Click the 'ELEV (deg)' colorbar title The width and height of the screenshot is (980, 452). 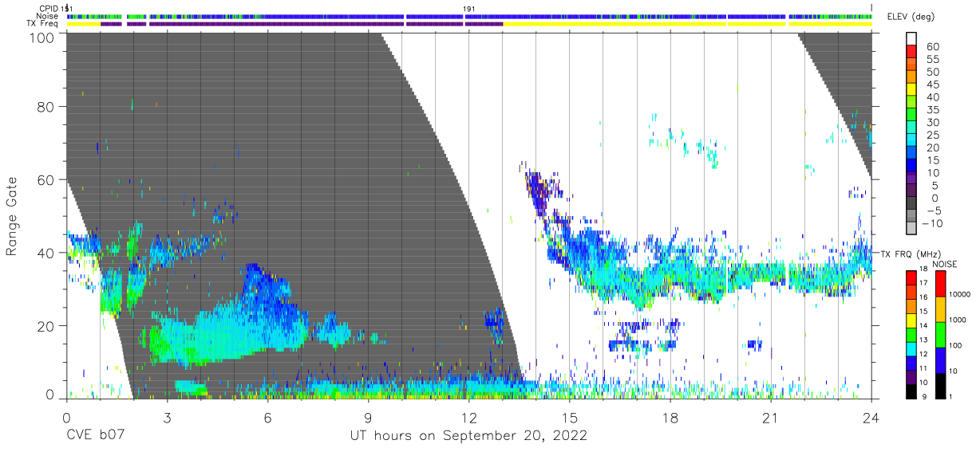(911, 17)
